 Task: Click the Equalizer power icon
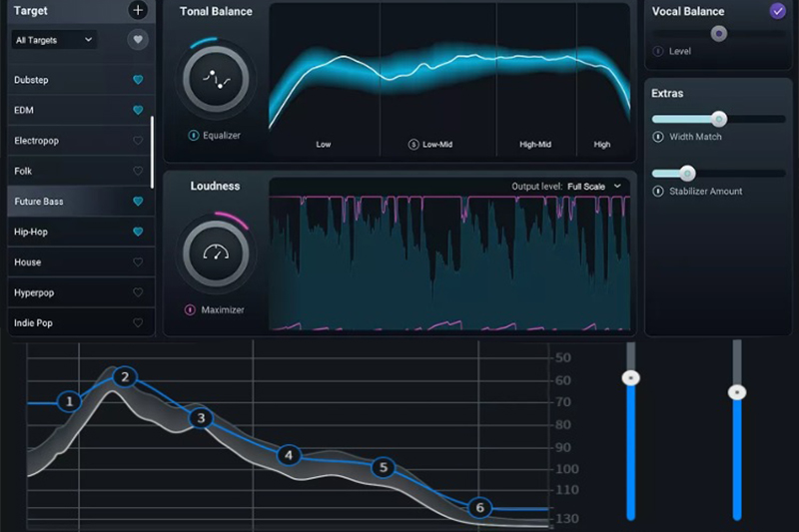point(192,135)
